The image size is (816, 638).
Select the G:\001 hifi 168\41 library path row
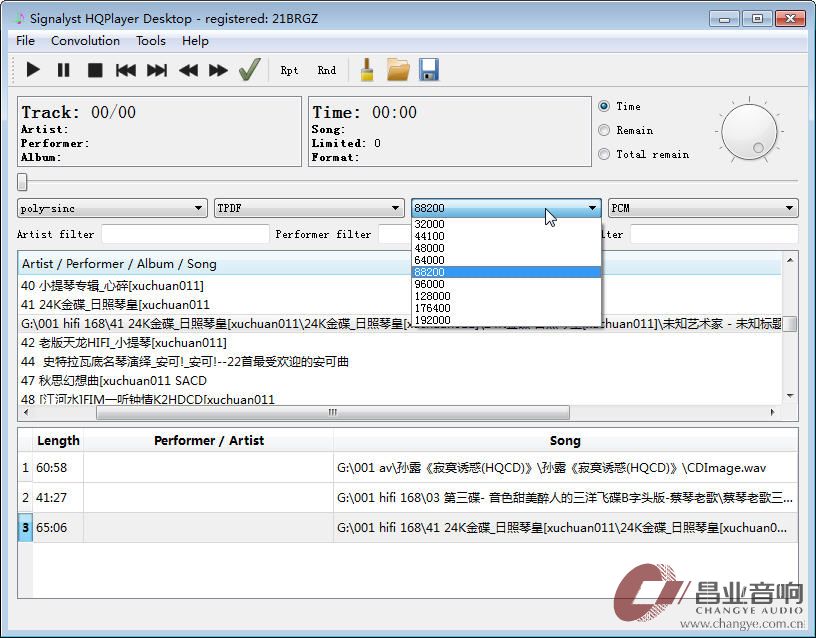click(x=401, y=324)
